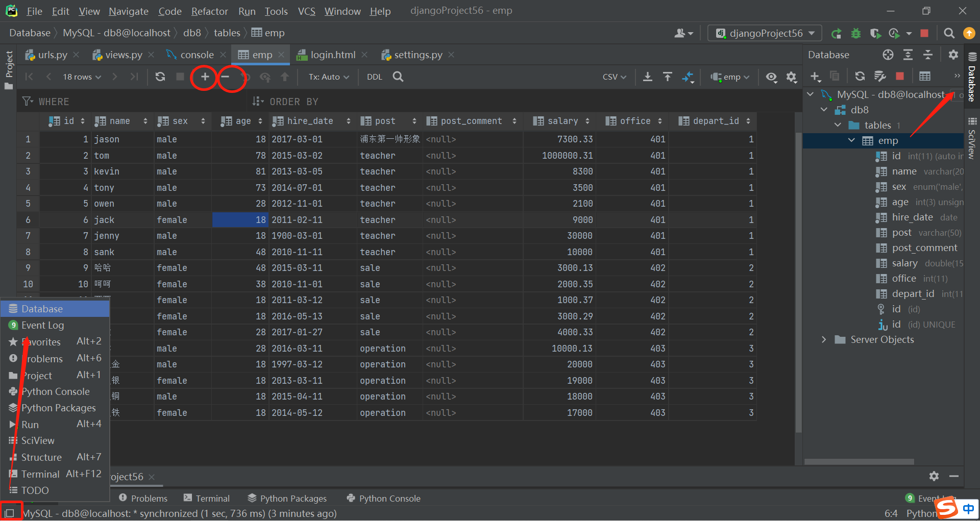Open table editor icon in Database panel
Screen dimensions: 980x521
(x=925, y=76)
